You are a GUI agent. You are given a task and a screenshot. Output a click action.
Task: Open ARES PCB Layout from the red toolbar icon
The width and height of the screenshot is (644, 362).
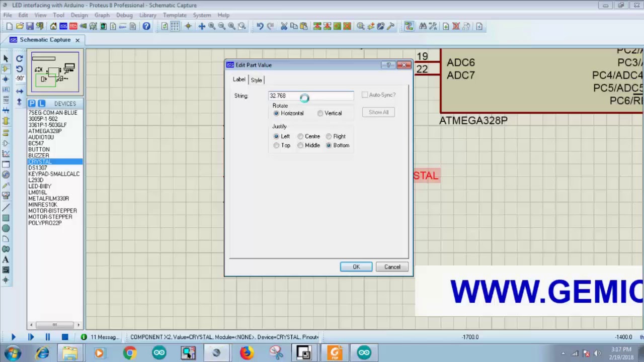(73, 26)
